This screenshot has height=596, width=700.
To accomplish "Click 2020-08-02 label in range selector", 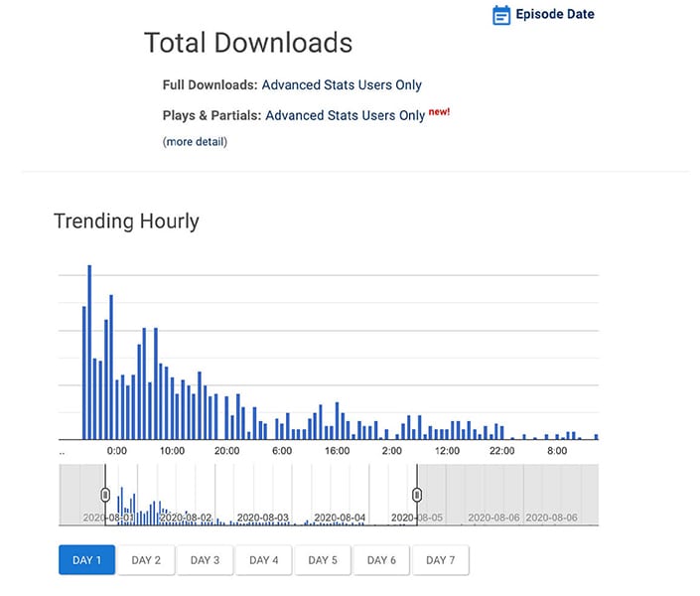I will coord(186,518).
